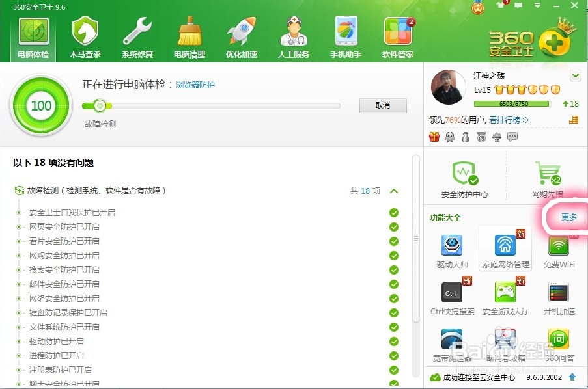Select 网页安全防护已开启 row
Screen dimensions: 588x389
point(208,227)
